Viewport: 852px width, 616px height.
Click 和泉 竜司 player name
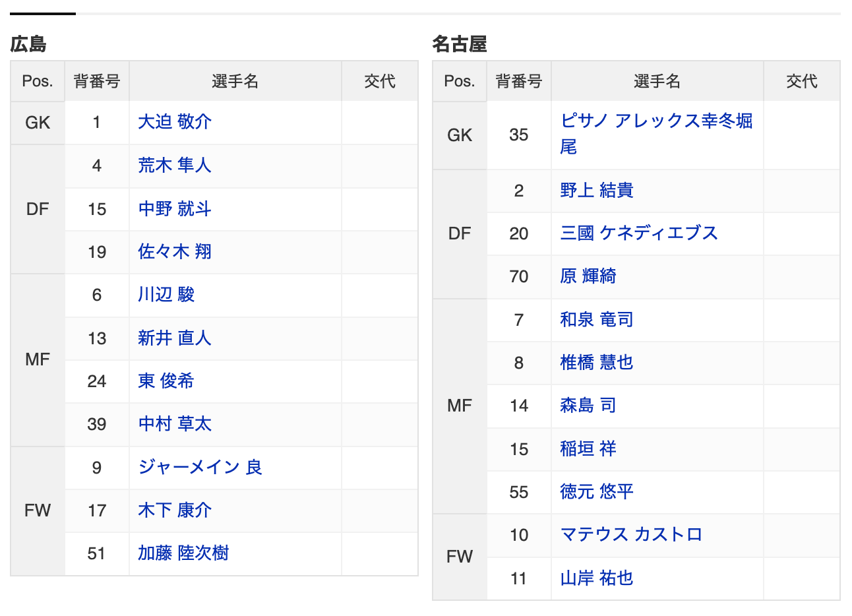[x=597, y=320]
